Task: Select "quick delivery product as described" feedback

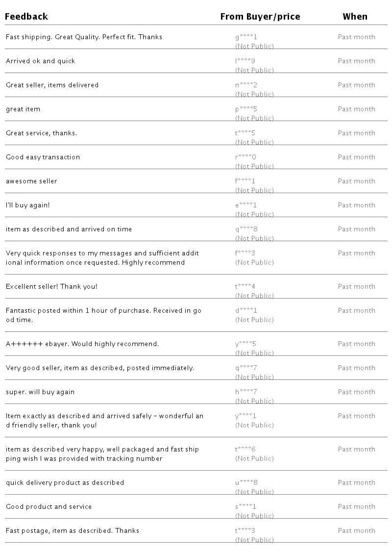Action: [x=65, y=482]
